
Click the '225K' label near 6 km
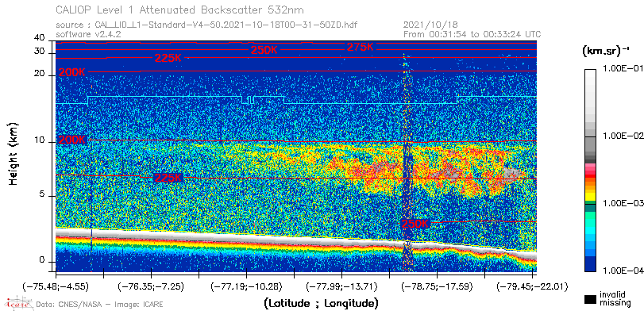168,178
